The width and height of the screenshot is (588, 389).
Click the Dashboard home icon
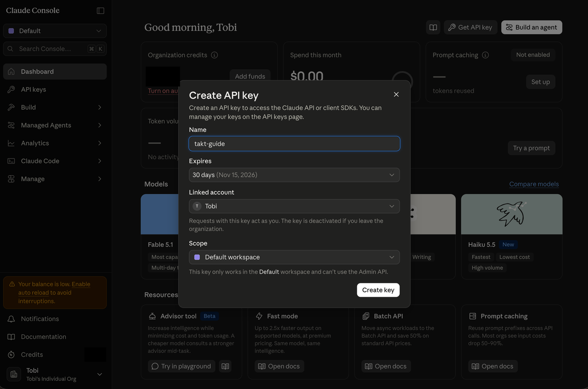pos(11,72)
